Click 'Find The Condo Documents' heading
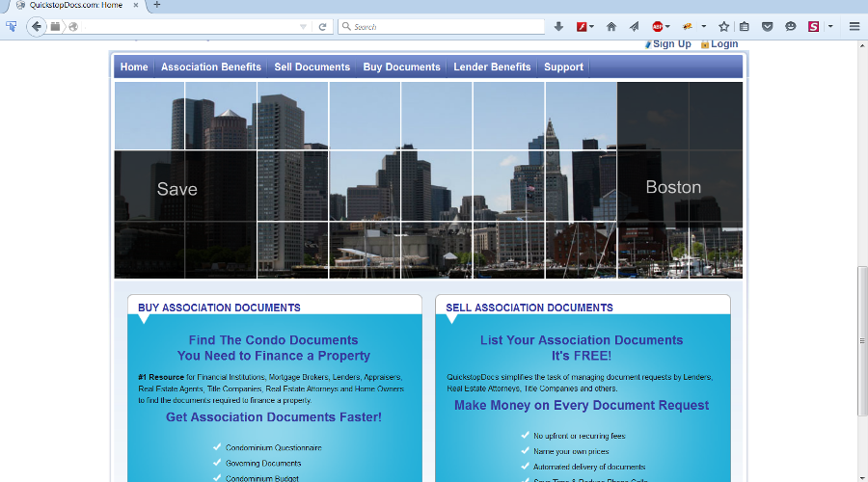Screen dimensions: 868x482 [x=274, y=340]
